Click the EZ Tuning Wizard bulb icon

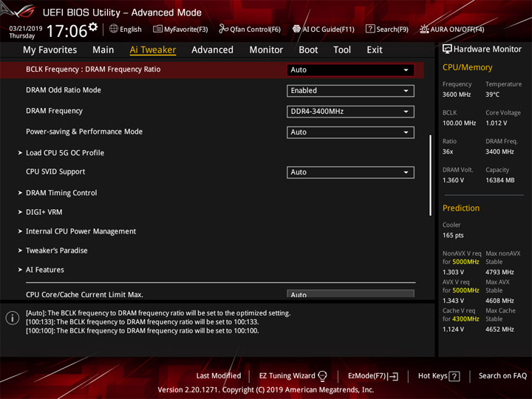point(323,376)
